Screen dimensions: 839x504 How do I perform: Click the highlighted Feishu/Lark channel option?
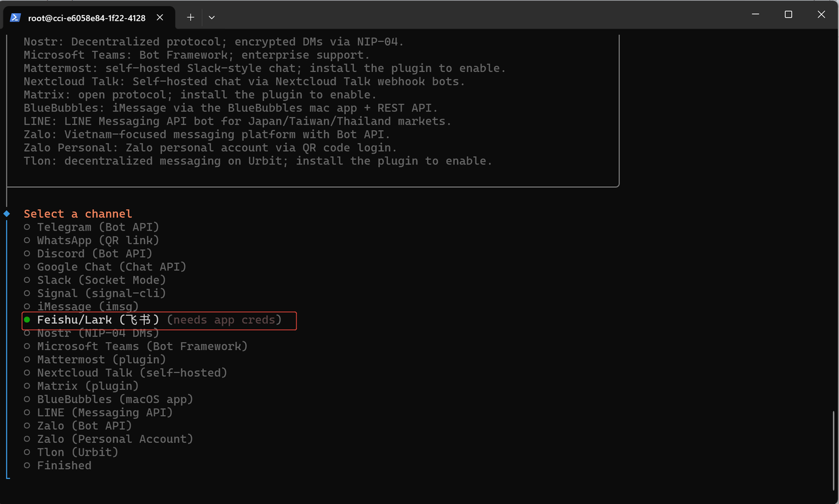coord(98,320)
